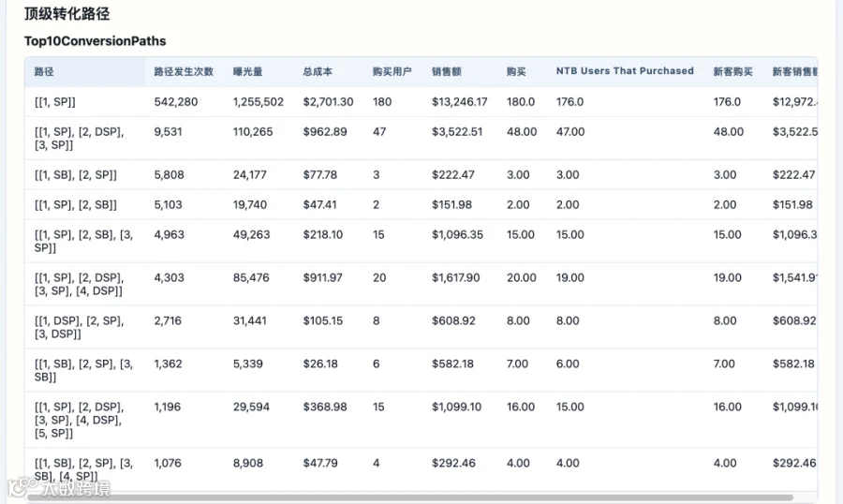Select the [[1, SP], [2, SB]] path cell

[75, 205]
